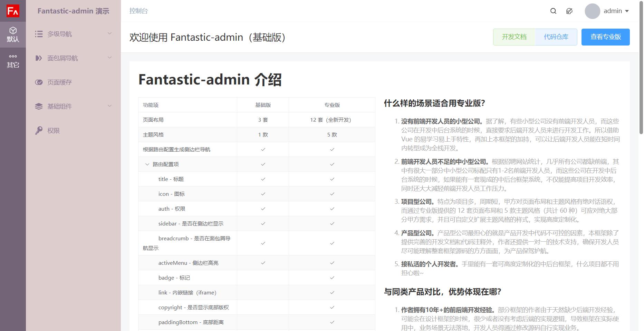Open the 其它 module with dots icon

coord(13,61)
